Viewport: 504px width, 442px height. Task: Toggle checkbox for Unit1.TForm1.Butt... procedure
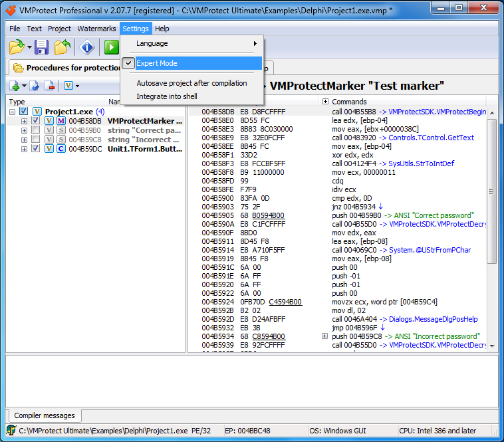[35, 149]
